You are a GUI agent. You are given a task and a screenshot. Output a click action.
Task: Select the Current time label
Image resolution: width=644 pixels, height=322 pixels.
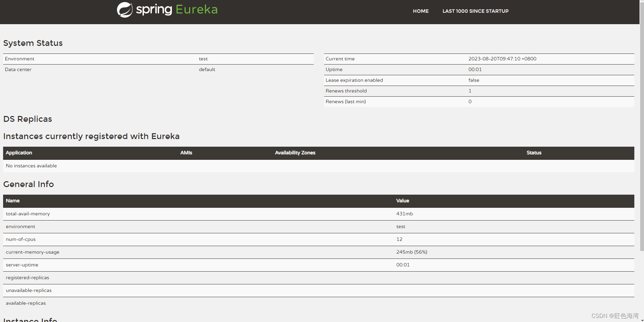340,59
